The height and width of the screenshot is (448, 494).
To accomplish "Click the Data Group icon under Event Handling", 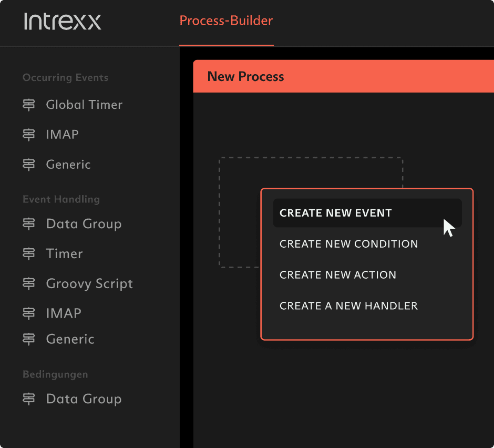I will click(29, 224).
